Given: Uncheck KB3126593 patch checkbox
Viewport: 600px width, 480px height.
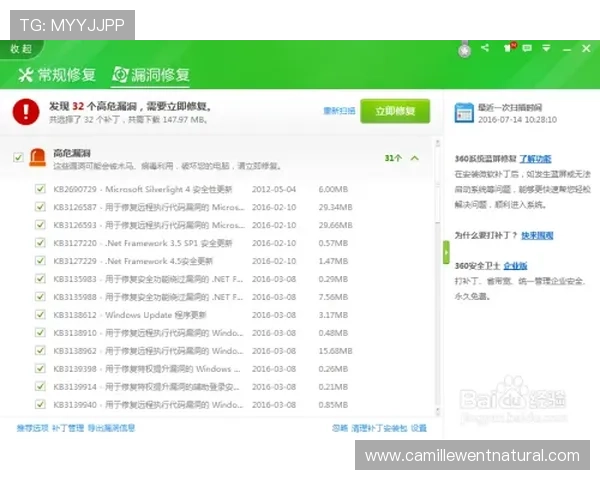Looking at the screenshot, I should tap(40, 225).
